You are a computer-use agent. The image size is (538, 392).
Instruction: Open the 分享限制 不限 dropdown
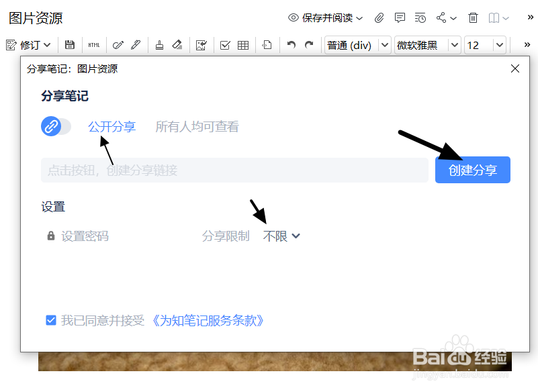click(x=281, y=236)
